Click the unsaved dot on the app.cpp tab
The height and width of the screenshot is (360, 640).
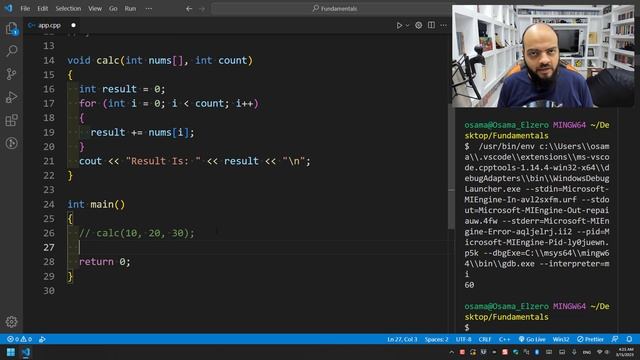coord(73,25)
